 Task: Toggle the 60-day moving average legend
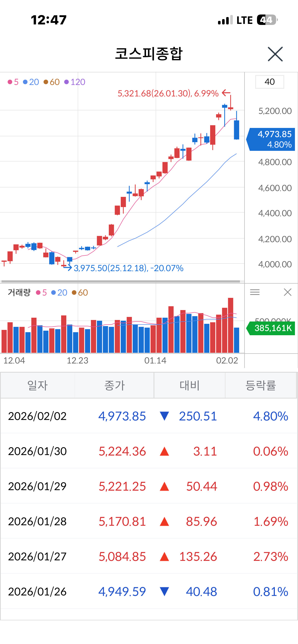[x=51, y=82]
